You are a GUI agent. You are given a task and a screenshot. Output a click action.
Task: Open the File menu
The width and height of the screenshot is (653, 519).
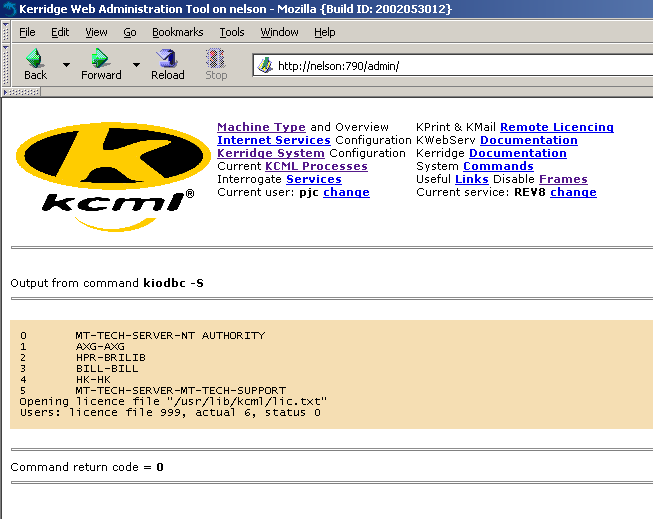27,32
